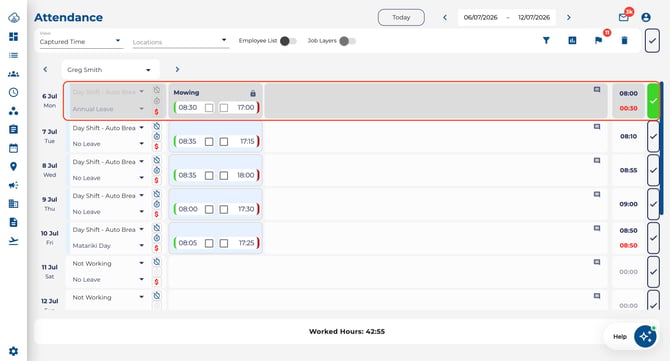
Task: Toggle the Employee List switch
Action: coord(288,41)
